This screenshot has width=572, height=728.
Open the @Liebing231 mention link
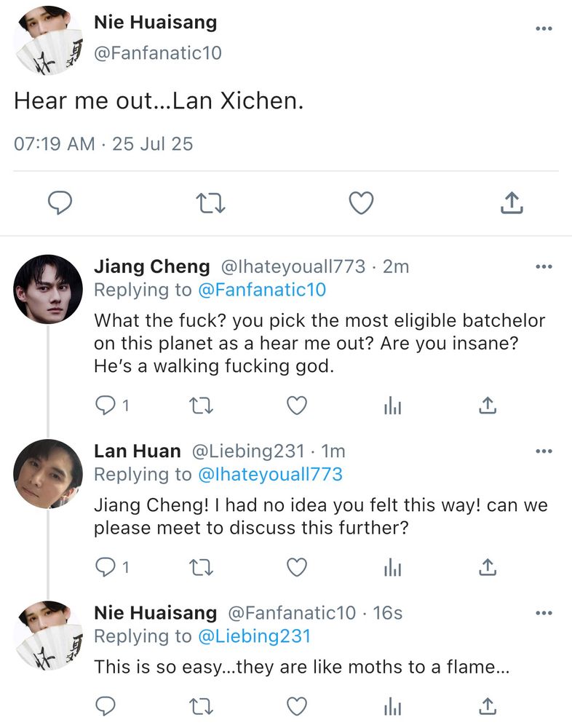click(x=254, y=636)
